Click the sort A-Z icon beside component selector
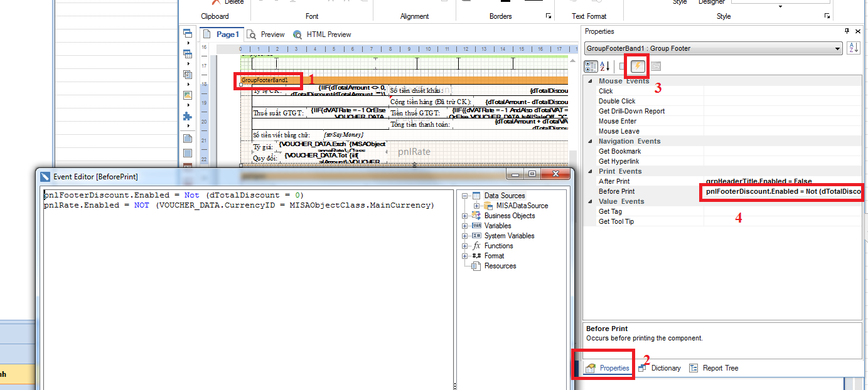This screenshot has height=390, width=868. pos(854,48)
